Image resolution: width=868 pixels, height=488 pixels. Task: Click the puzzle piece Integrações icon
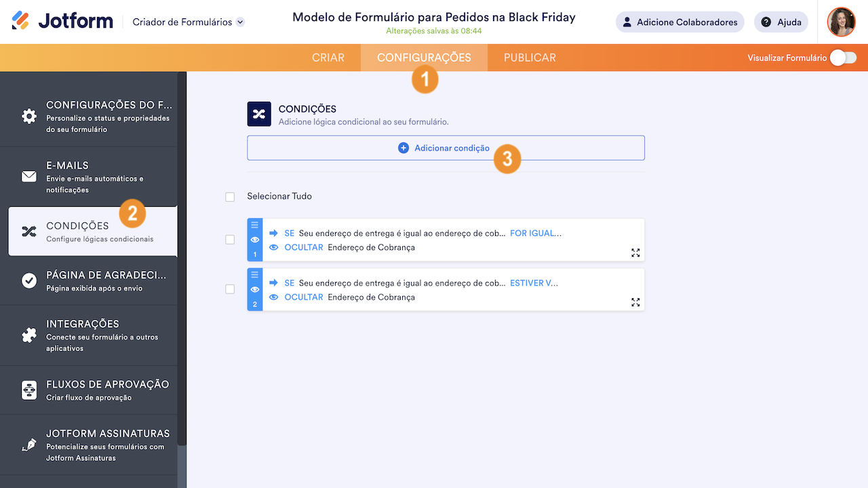tap(29, 335)
